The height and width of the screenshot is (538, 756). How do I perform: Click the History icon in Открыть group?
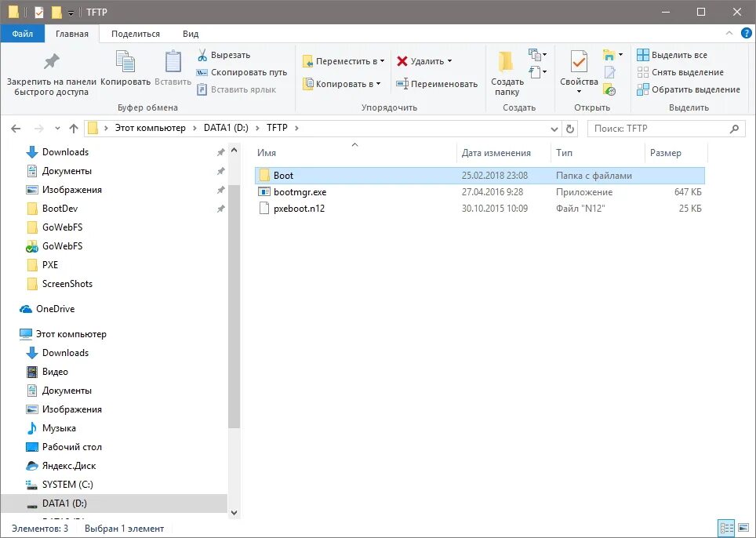tap(610, 89)
